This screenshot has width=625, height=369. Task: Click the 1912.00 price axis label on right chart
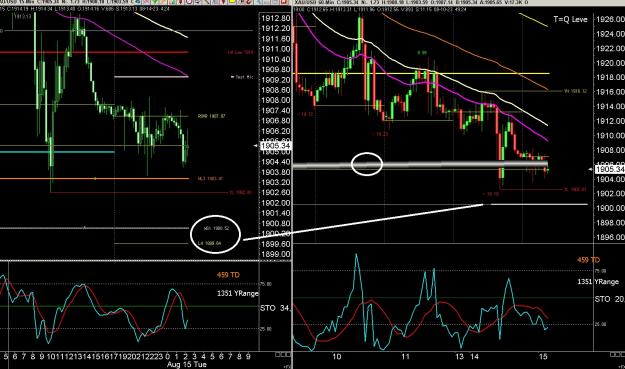pos(610,121)
